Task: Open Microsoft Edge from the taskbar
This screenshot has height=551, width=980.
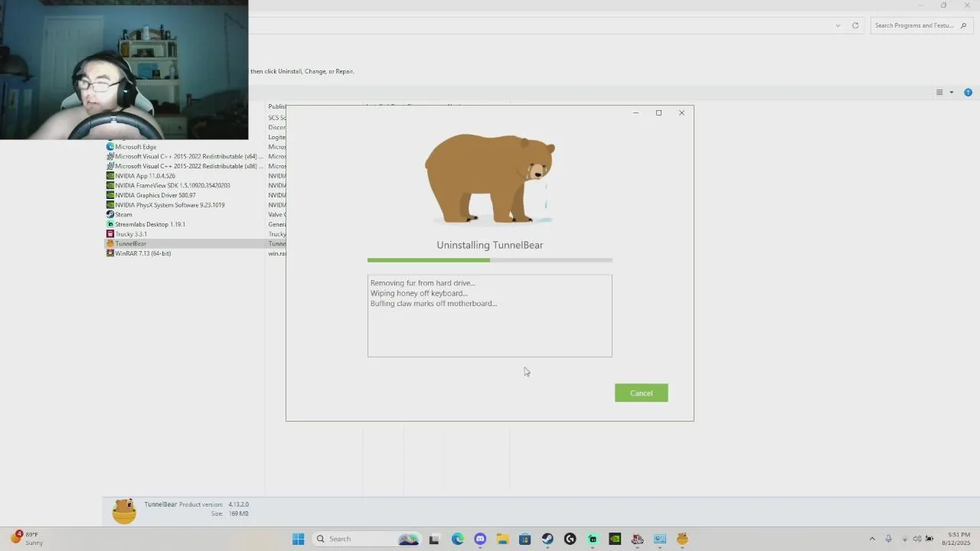Action: point(458,539)
